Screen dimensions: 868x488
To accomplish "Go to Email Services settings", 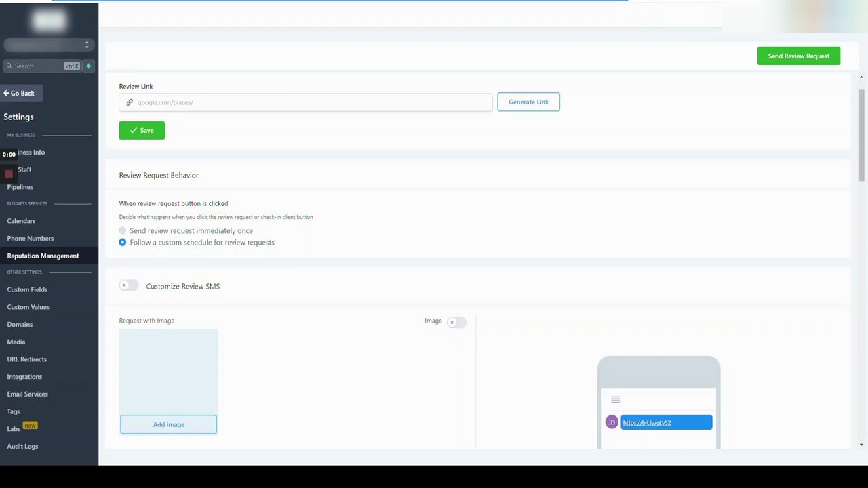I will click(28, 394).
